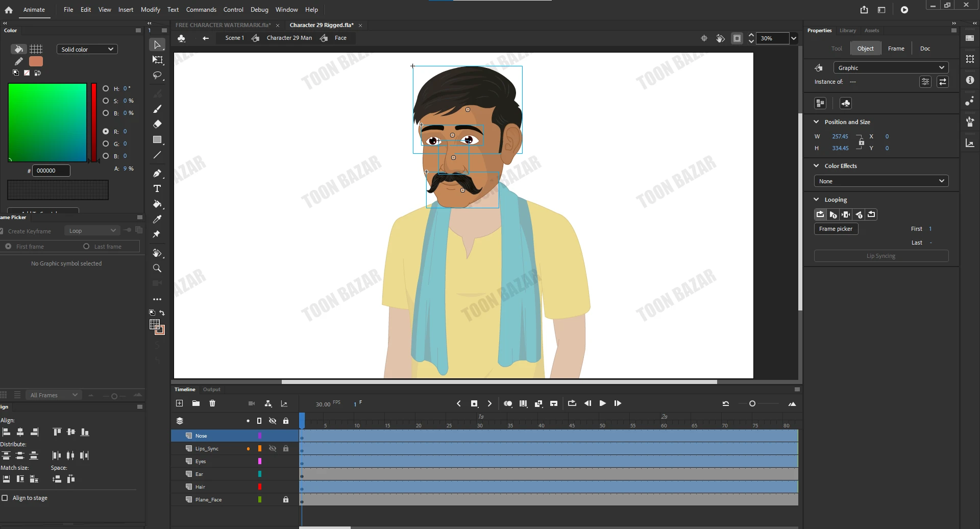This screenshot has height=529, width=980.
Task: Open the Loop dropdown in Frame Picker
Action: 92,231
